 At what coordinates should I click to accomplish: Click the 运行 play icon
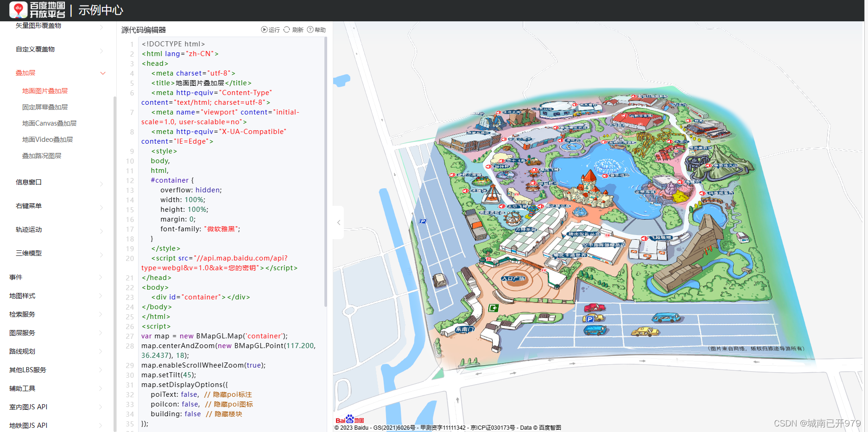pyautogui.click(x=264, y=30)
